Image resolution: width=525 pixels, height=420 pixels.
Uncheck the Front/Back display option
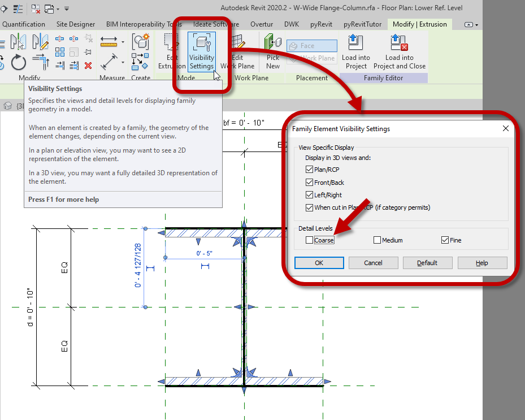pyautogui.click(x=310, y=181)
